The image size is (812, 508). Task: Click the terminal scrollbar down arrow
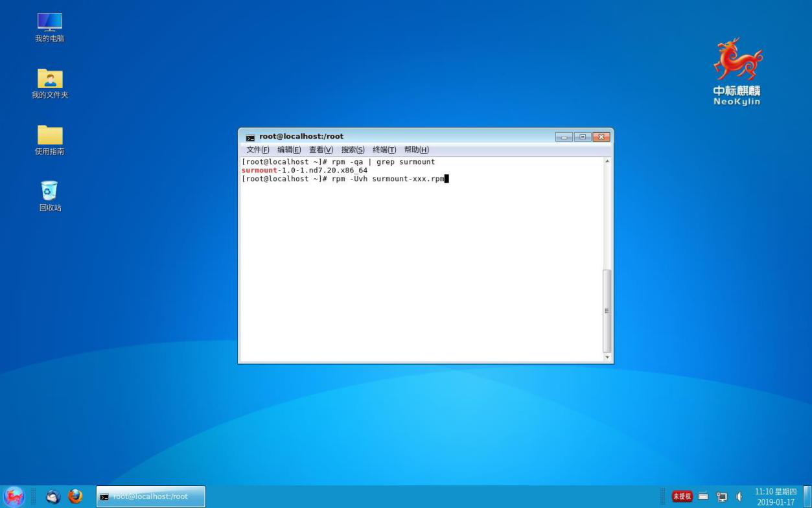[607, 357]
